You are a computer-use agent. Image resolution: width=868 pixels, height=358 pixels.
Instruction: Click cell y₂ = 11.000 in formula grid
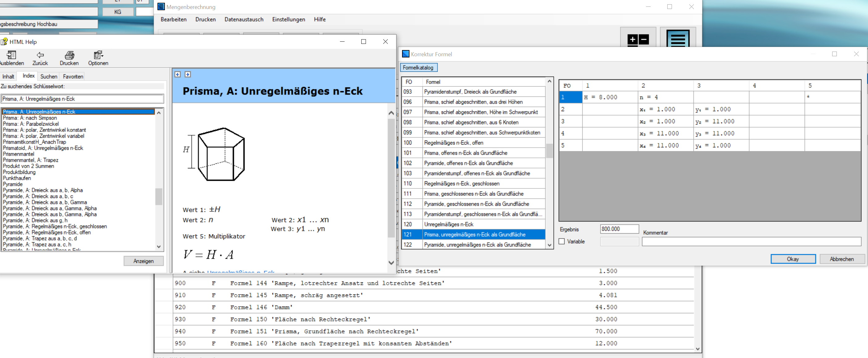click(x=721, y=121)
